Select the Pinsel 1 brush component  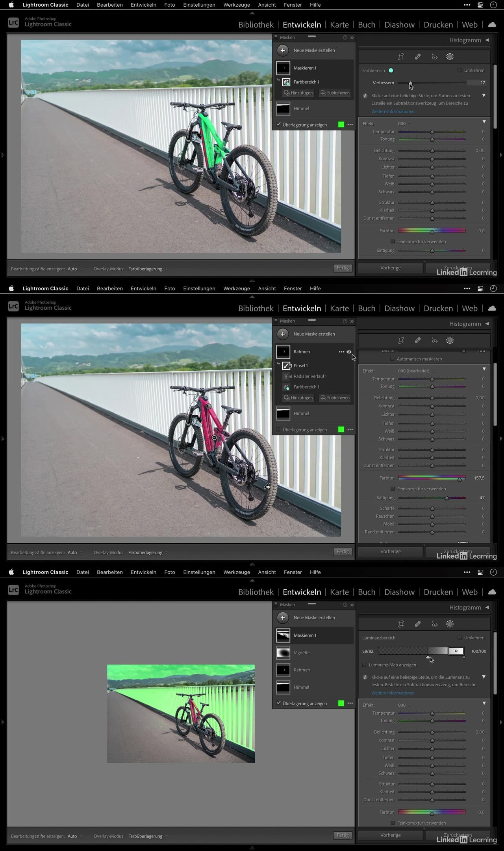tap(300, 366)
